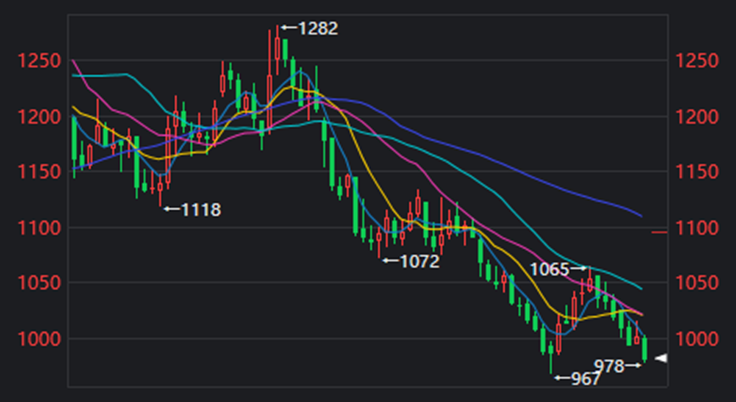Click the white triangle current price marker
The image size is (736, 402).
click(x=660, y=358)
